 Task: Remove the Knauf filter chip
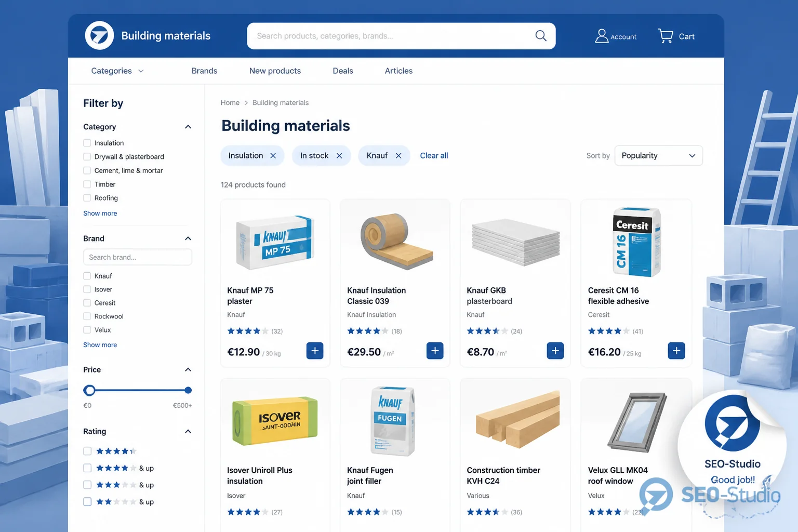[x=398, y=155]
